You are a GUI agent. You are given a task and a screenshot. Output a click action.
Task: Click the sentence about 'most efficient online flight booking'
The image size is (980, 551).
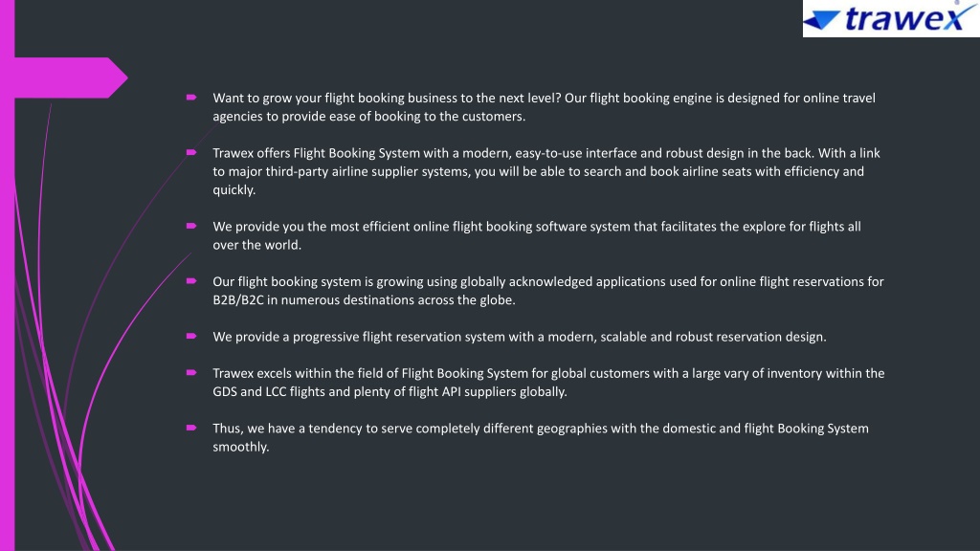536,235
